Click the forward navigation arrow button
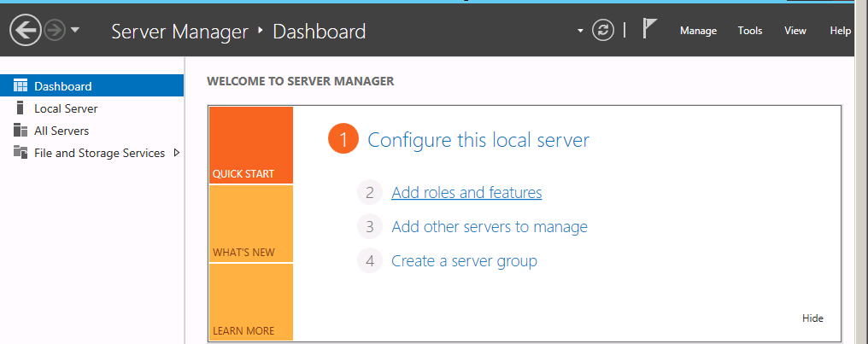Image resolution: width=868 pixels, height=344 pixels. [54, 31]
